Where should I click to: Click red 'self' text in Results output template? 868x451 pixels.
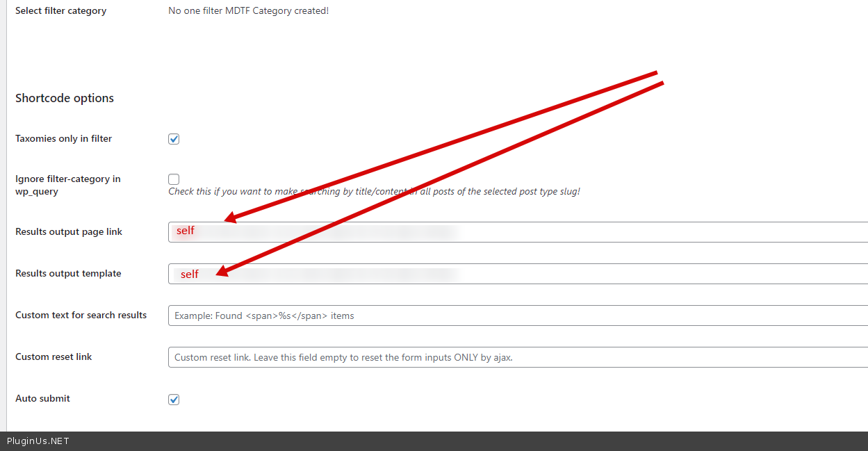tap(190, 274)
